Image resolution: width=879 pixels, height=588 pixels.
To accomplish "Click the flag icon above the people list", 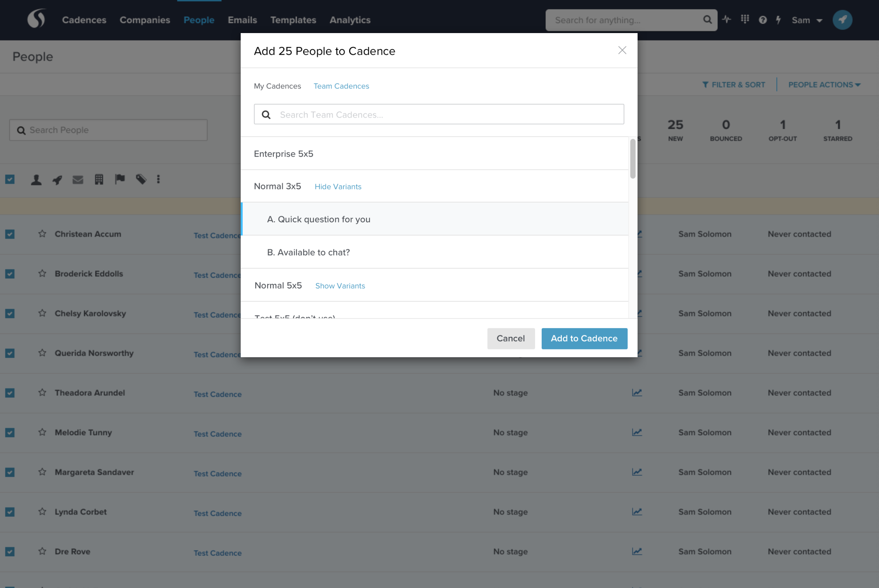I will (x=120, y=179).
